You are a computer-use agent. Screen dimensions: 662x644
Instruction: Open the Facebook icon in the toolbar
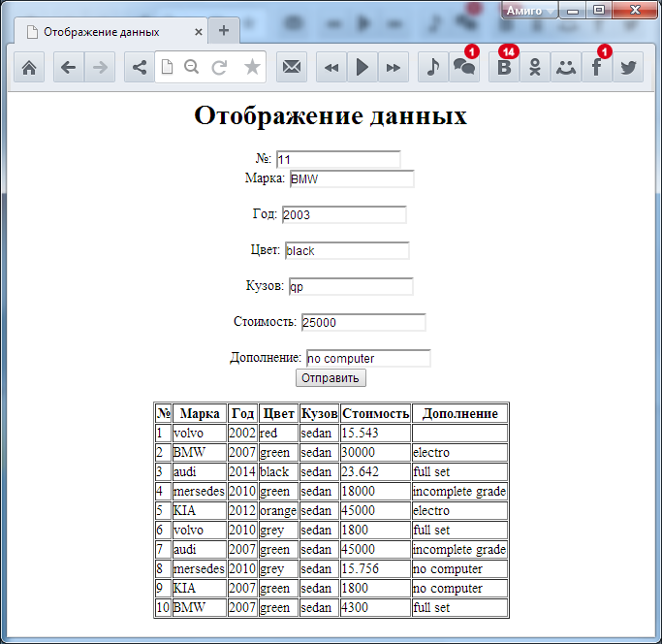click(x=597, y=67)
